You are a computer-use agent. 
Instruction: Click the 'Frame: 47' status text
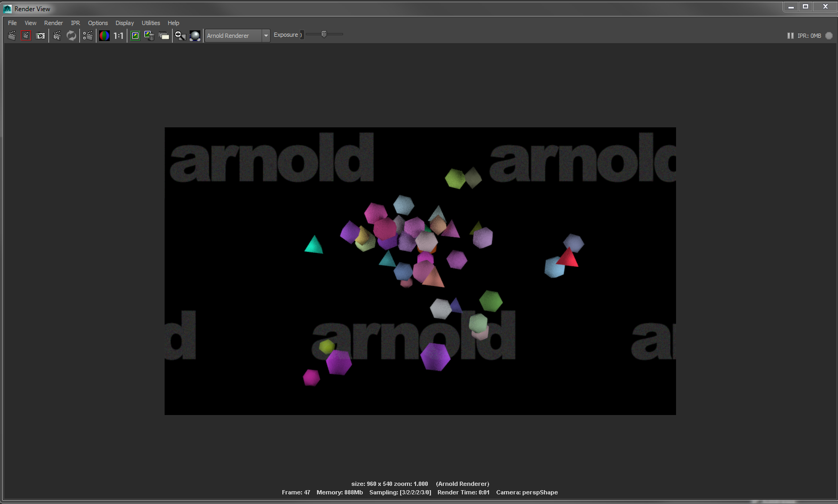tap(296, 493)
